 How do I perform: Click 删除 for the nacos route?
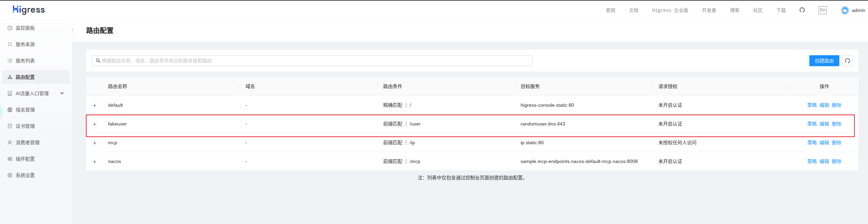(x=837, y=161)
